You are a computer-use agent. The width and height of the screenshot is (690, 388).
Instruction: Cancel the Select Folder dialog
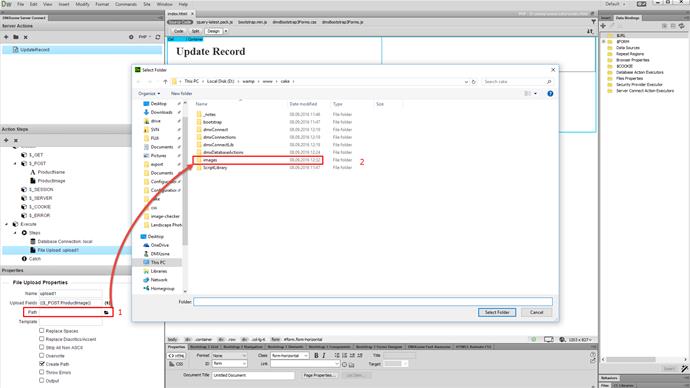(x=536, y=312)
